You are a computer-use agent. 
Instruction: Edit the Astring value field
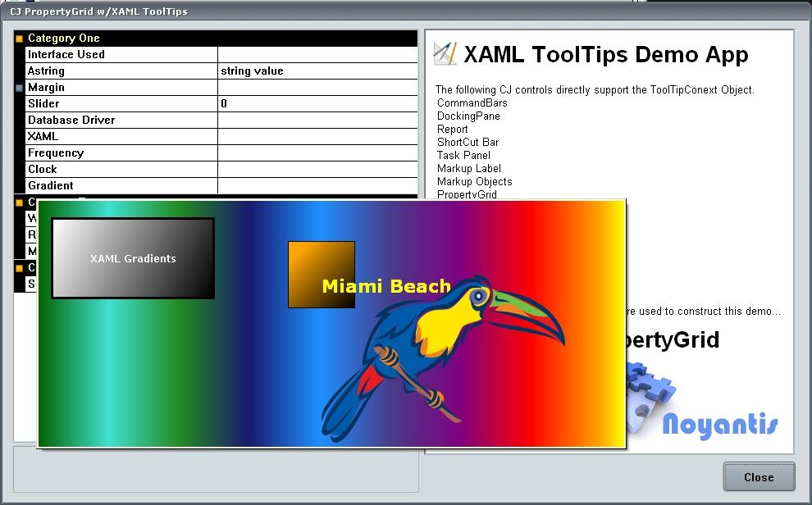(x=317, y=71)
